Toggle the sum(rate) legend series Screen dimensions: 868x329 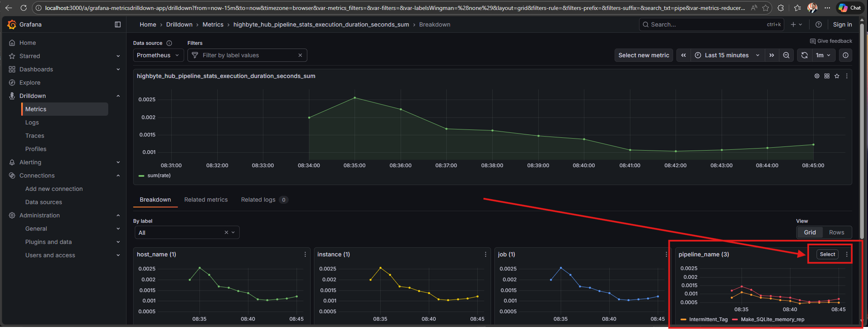tap(158, 175)
